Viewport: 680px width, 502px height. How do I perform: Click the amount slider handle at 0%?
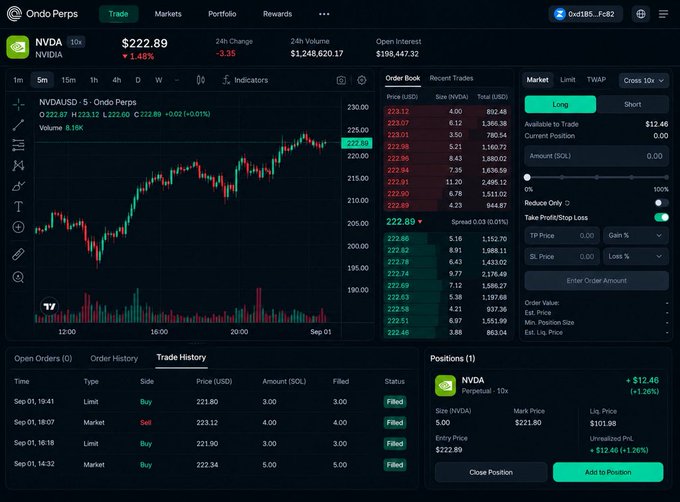tap(527, 177)
